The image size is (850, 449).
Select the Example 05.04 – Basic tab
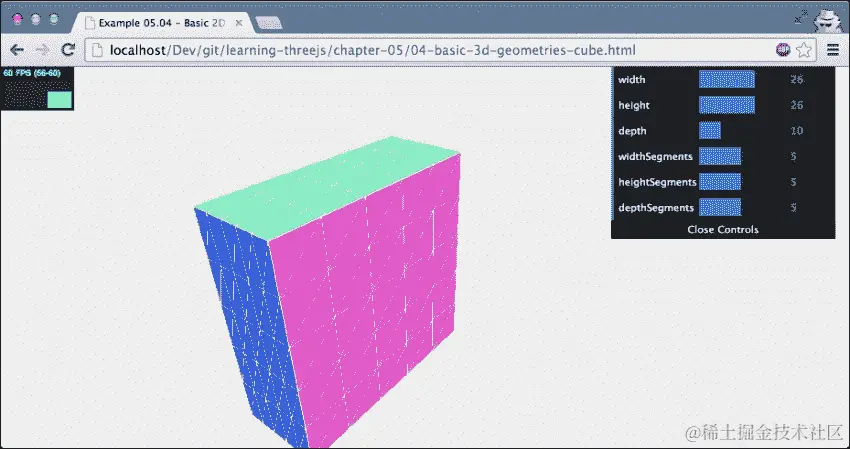tap(162, 23)
